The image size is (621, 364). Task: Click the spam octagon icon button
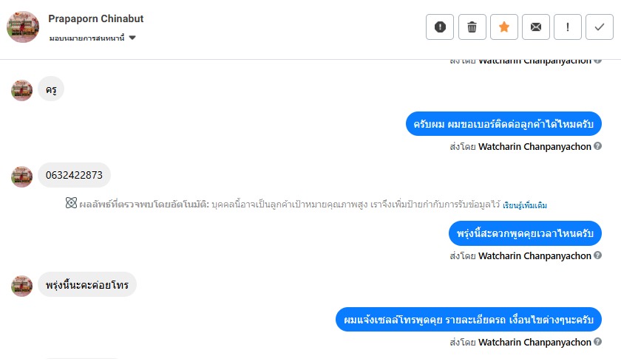(440, 27)
